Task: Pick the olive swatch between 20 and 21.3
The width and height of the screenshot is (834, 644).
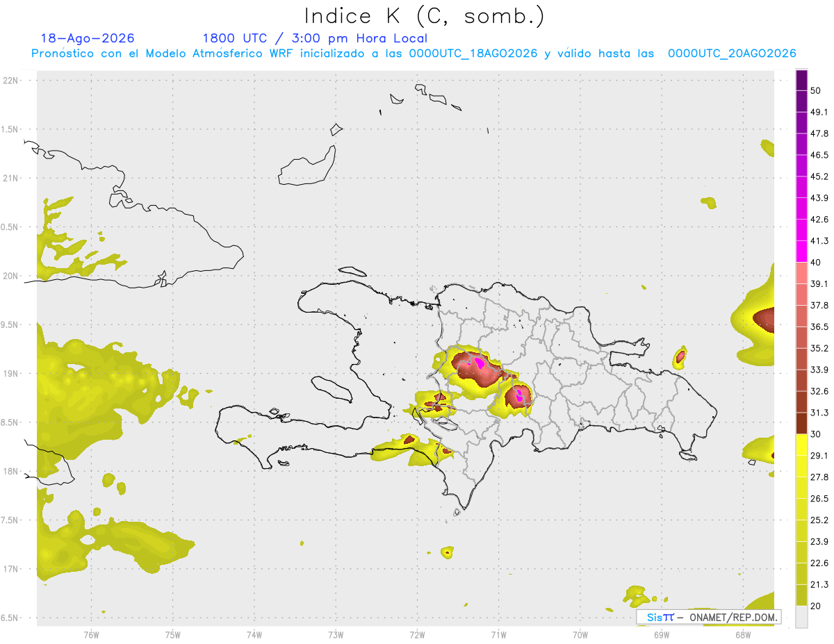Action: click(x=801, y=595)
